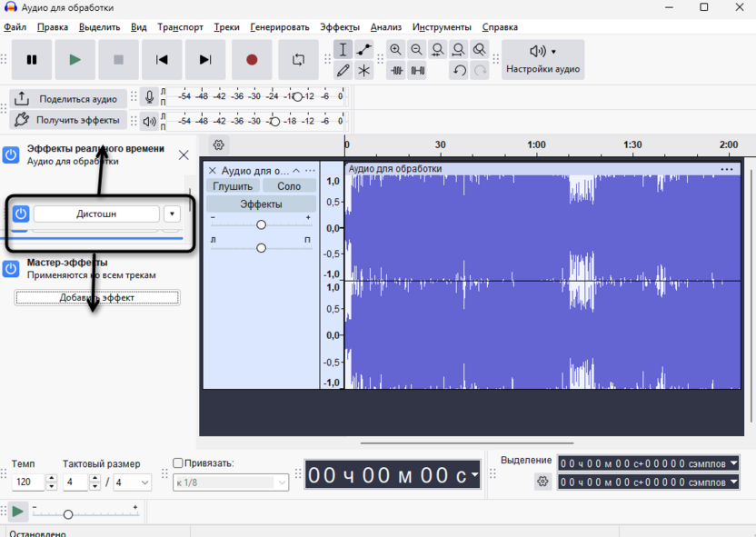Select the Envelope tool
Screen dimensions: 756x537
pyautogui.click(x=364, y=50)
